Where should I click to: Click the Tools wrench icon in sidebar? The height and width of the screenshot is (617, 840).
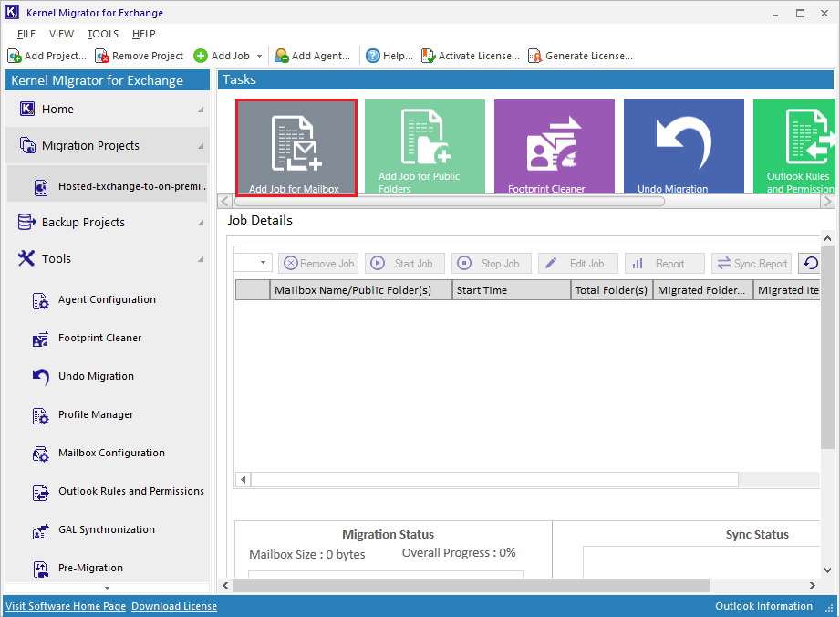[x=26, y=258]
